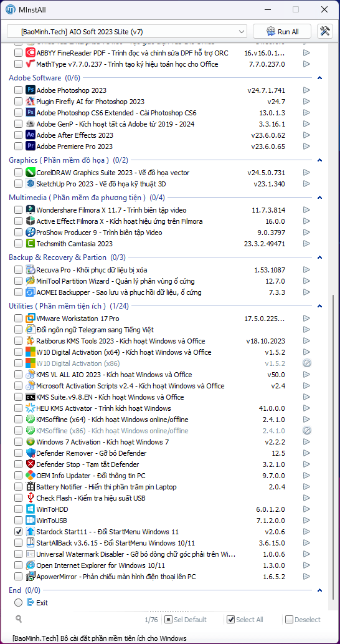This screenshot has width=340, height=644.
Task: Select the KMS Suite.v9.8.EN row text
Action: pos(110,396)
